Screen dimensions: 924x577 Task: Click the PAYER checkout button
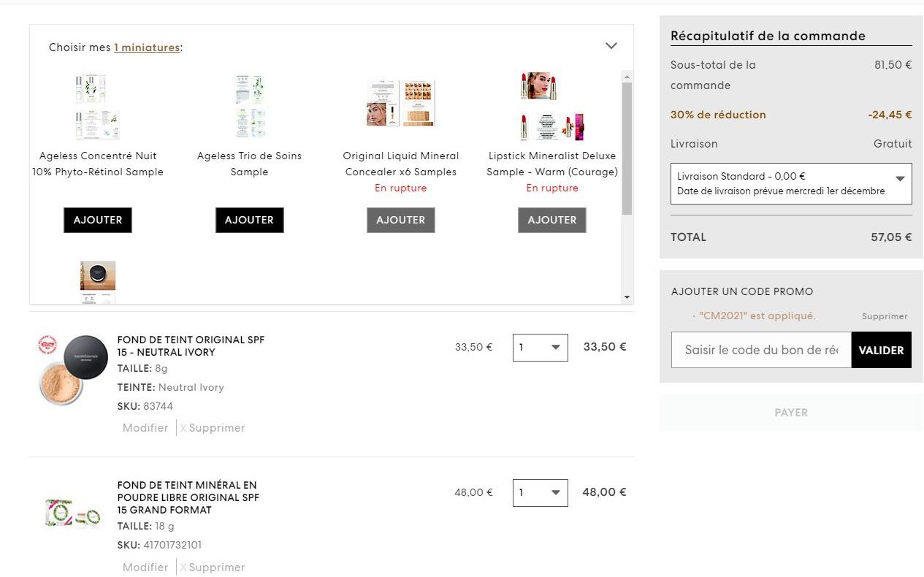[x=791, y=413]
